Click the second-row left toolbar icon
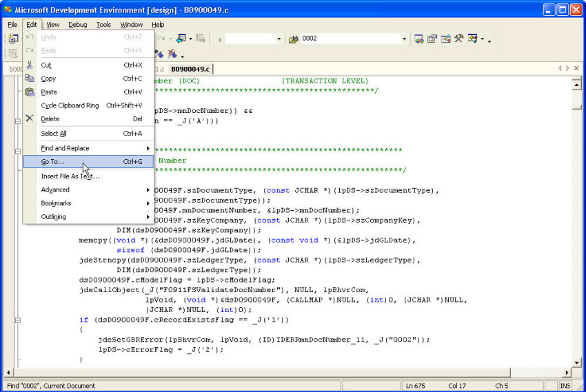Image resolution: width=586 pixels, height=392 pixels. (13, 54)
